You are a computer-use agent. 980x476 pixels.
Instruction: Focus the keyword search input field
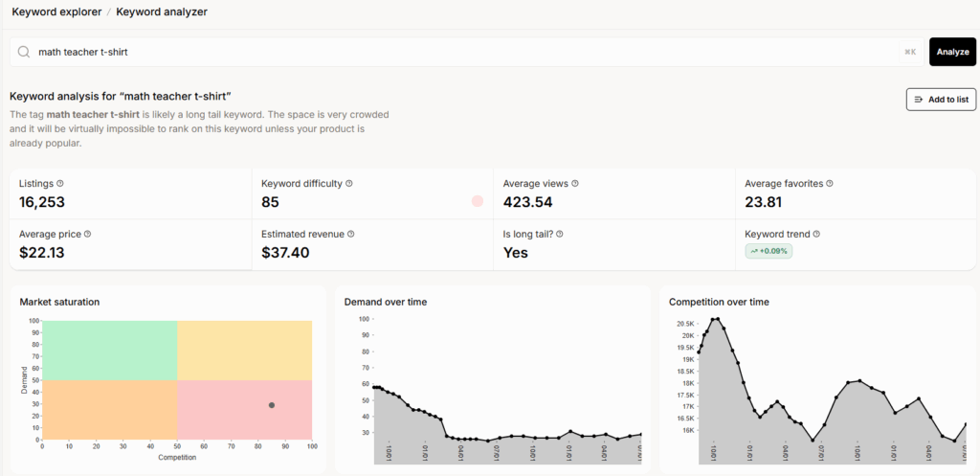click(x=467, y=53)
